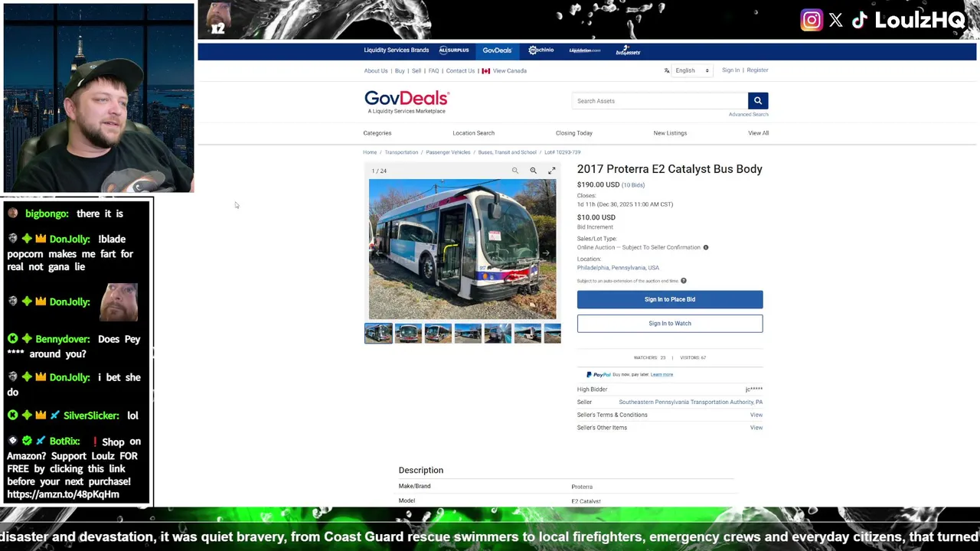Select the GovDeals tab in brands bar
Image resolution: width=980 pixels, height=551 pixels.
click(x=497, y=51)
